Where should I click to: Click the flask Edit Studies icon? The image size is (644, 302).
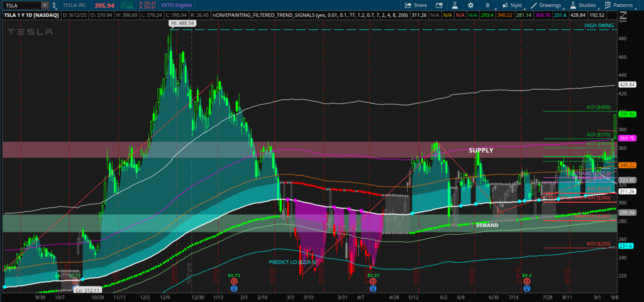coord(455,5)
